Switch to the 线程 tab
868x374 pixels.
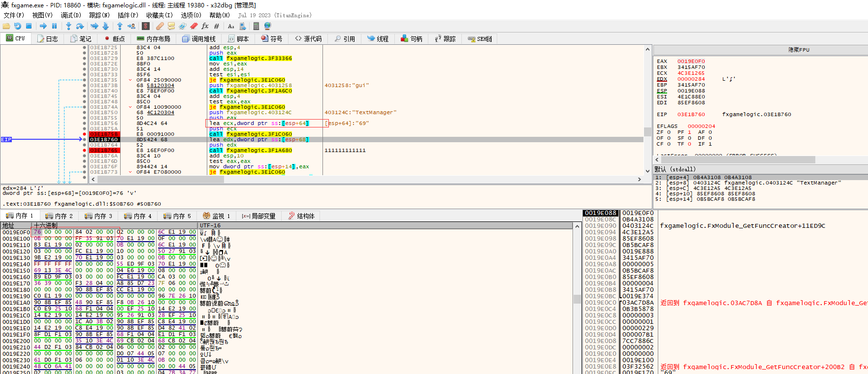tap(378, 39)
